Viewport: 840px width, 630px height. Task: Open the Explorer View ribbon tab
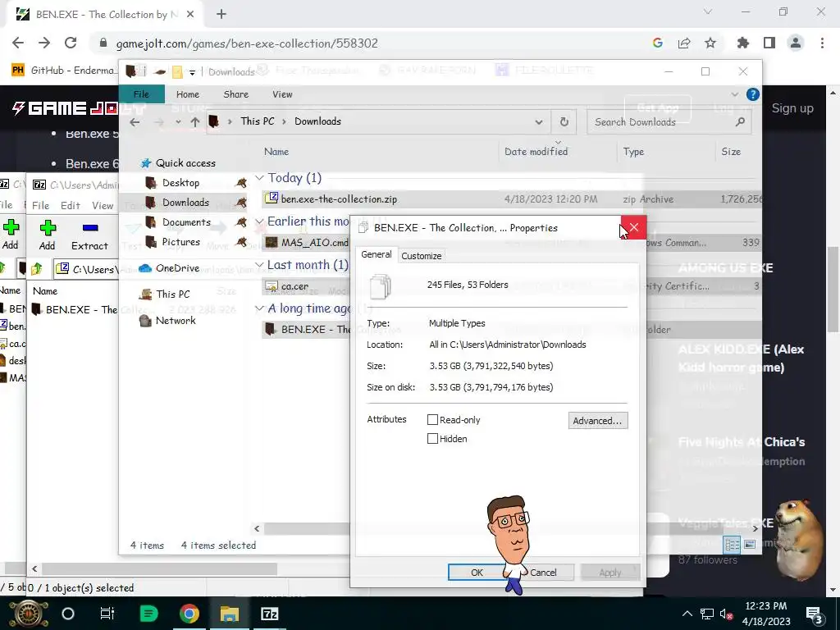coord(282,94)
